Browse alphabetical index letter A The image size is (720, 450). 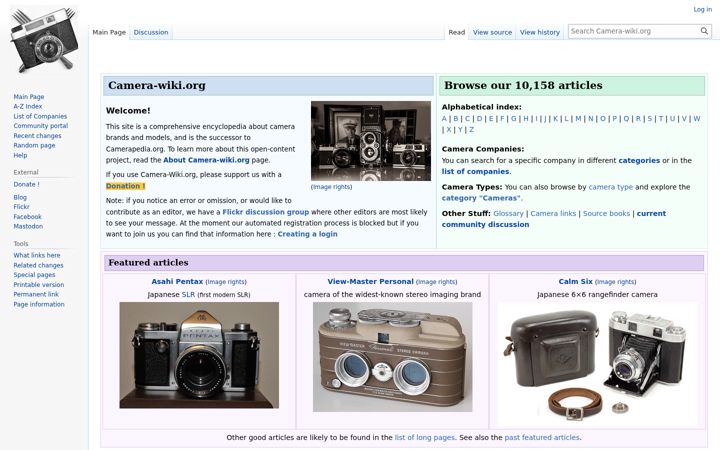coord(444,118)
